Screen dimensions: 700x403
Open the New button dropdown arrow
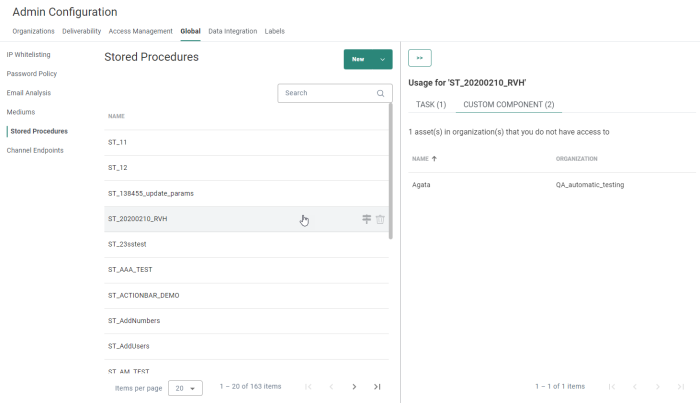382,59
